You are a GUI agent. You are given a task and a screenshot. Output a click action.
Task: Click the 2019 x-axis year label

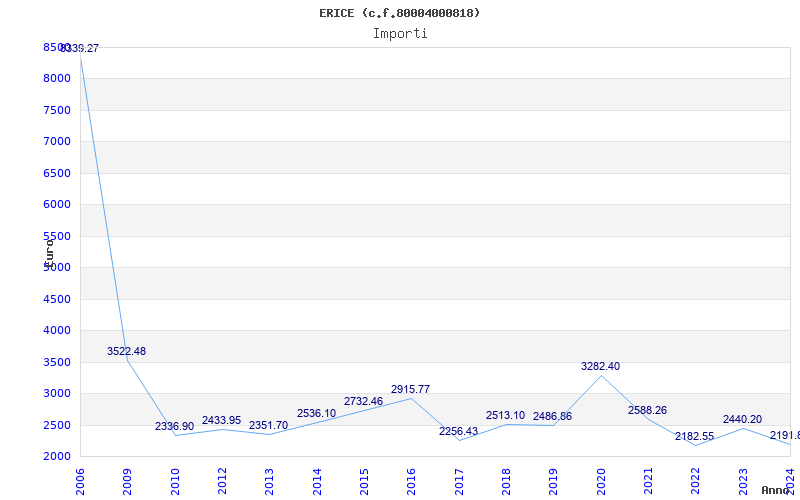click(553, 481)
